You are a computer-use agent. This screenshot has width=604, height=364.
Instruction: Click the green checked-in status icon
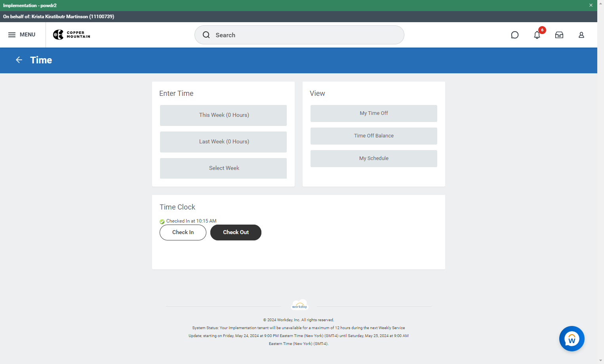point(162,221)
